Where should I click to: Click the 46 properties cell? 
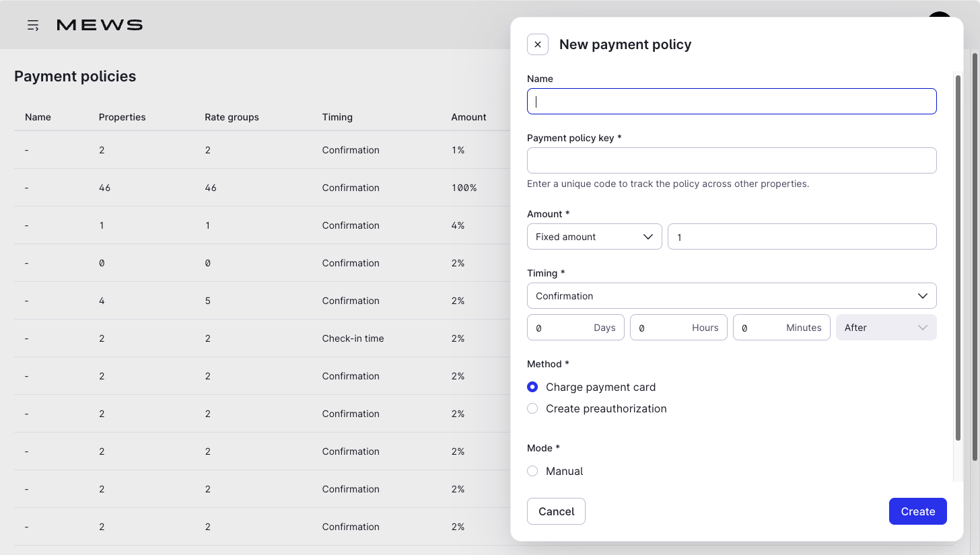[x=104, y=188]
